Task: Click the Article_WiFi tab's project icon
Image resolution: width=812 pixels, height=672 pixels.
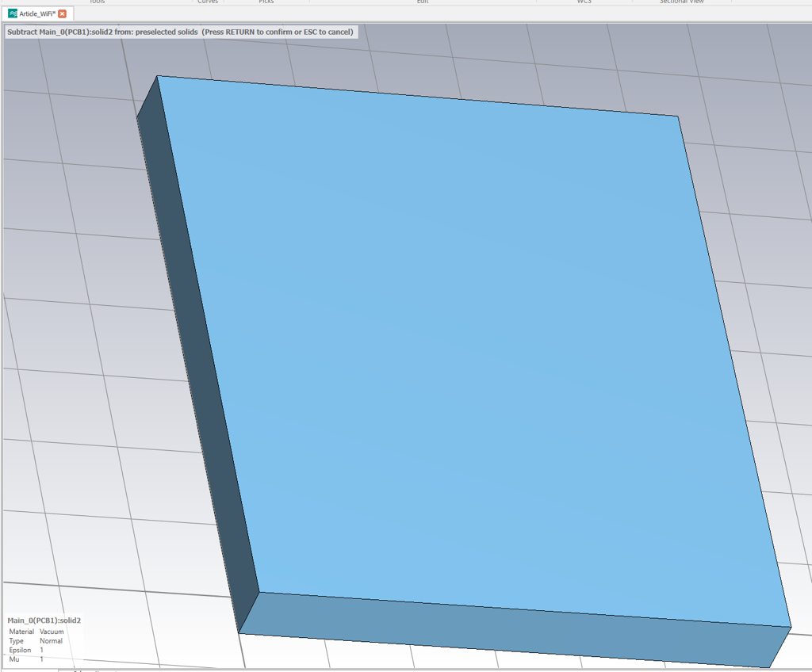Action: coord(13,13)
